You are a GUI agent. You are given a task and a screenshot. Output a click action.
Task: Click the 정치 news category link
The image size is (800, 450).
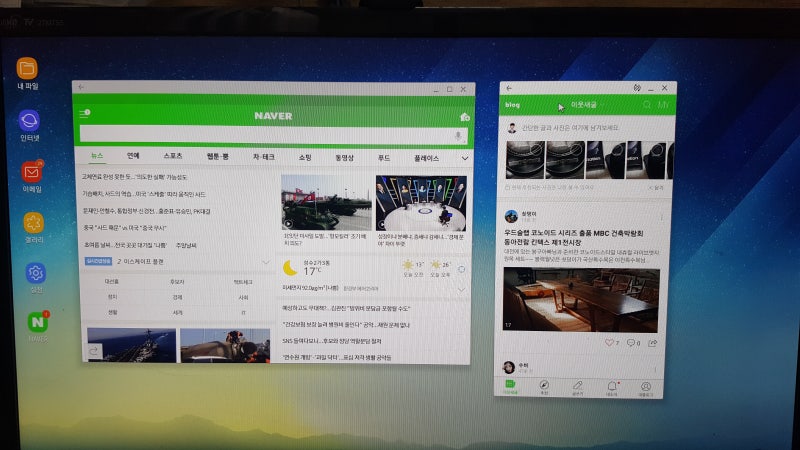coord(112,296)
